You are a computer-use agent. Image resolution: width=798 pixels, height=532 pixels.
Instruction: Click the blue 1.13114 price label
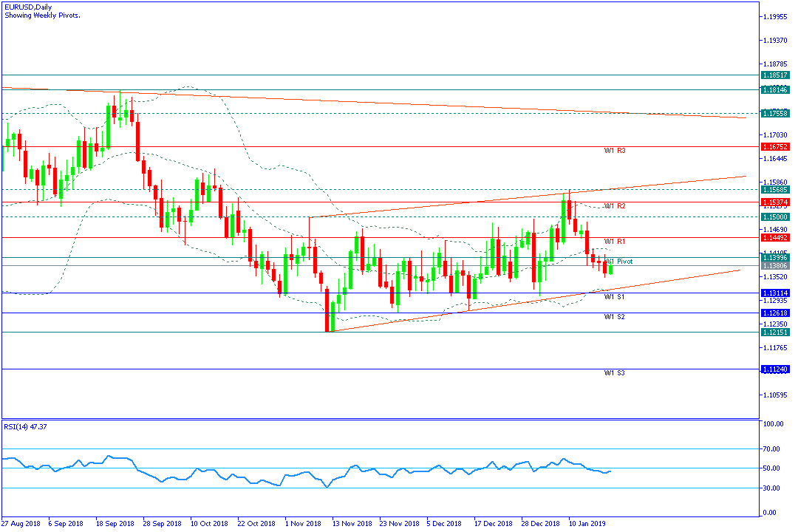tap(775, 293)
